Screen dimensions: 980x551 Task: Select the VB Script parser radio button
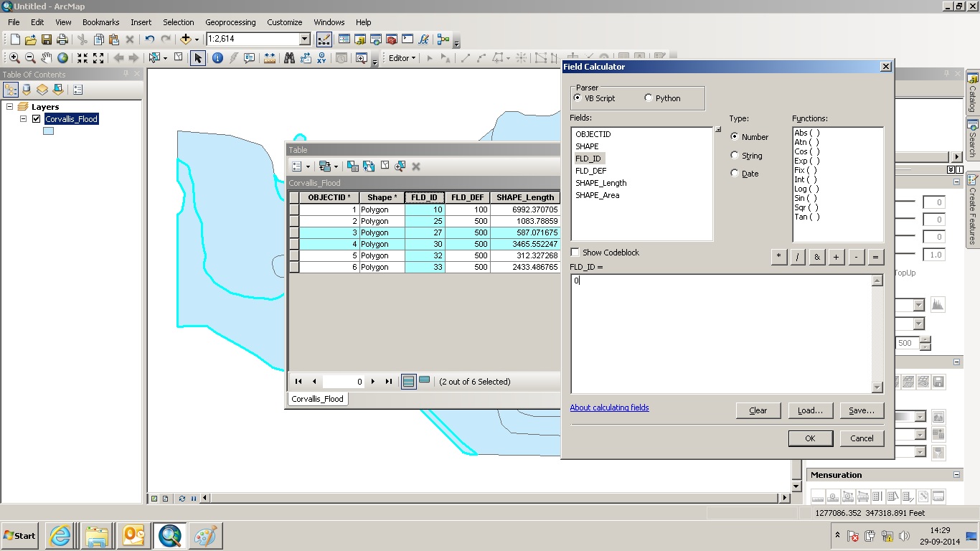click(x=578, y=98)
